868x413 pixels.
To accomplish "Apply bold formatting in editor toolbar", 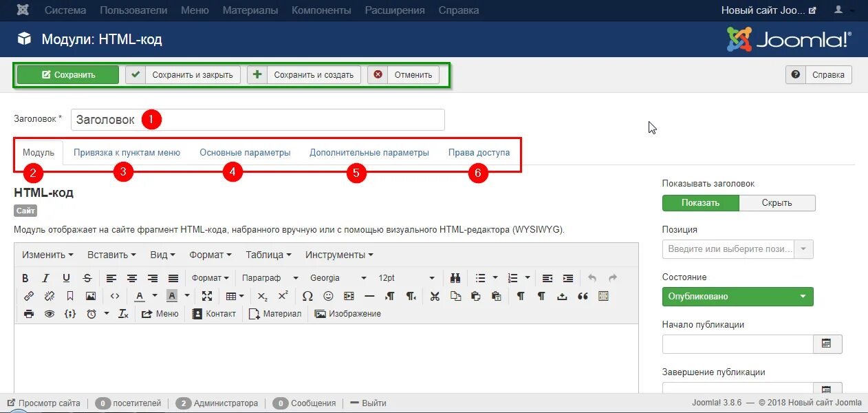I will click(x=25, y=278).
